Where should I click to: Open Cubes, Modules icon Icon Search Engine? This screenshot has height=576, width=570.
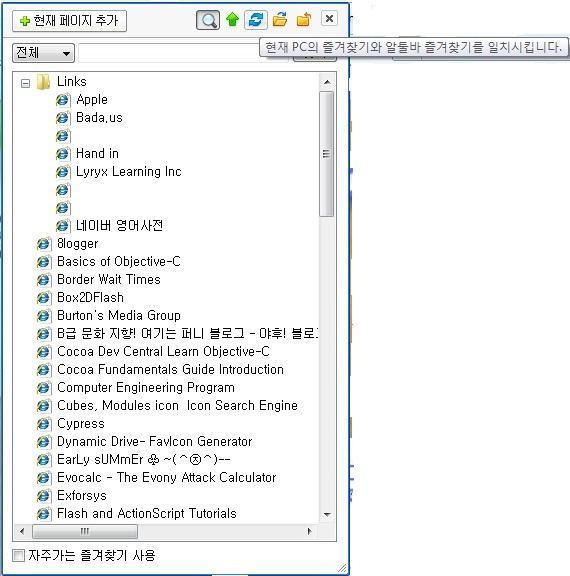coord(177,406)
